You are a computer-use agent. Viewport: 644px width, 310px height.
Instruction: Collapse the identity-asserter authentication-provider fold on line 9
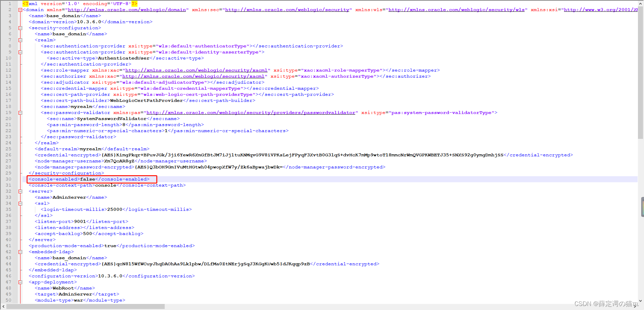click(x=20, y=52)
